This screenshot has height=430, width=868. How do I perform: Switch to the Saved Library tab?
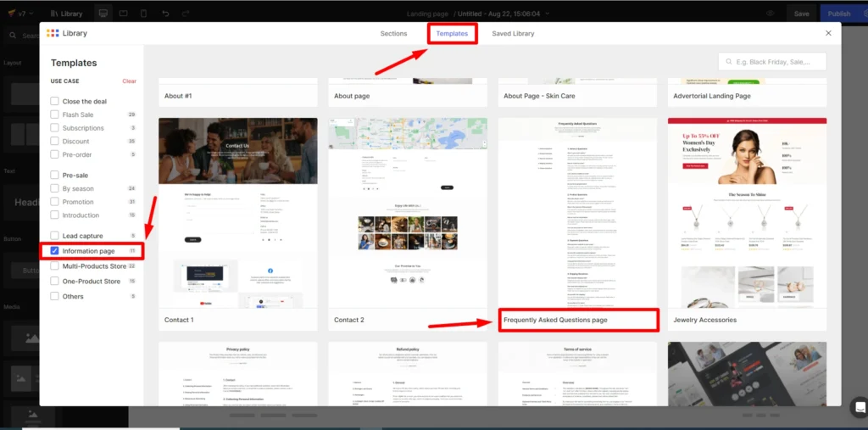[x=513, y=33]
